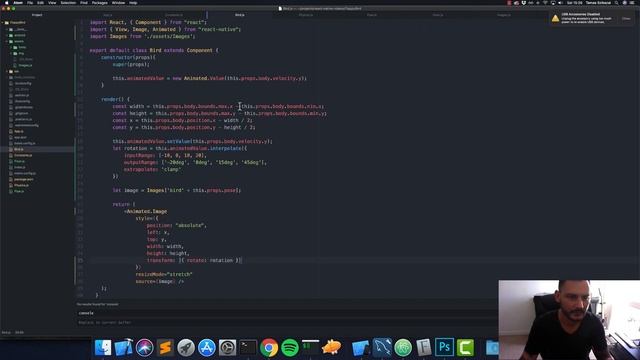Image resolution: width=640 pixels, height=360 pixels.
Task: Open Spotify from the dock
Action: coord(290,348)
